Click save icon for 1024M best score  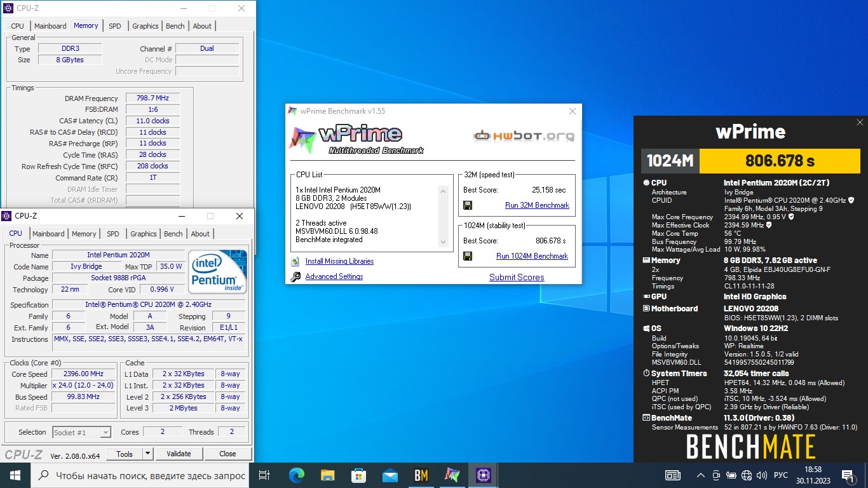coord(468,256)
